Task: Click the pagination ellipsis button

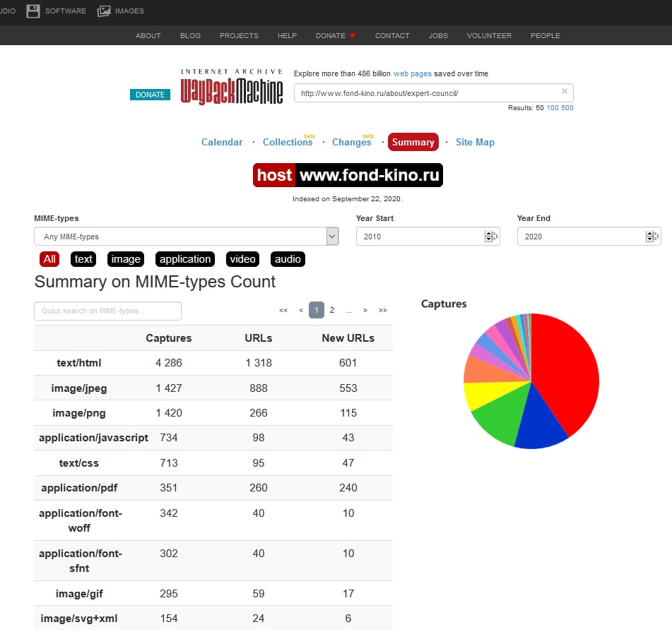Action: click(349, 310)
